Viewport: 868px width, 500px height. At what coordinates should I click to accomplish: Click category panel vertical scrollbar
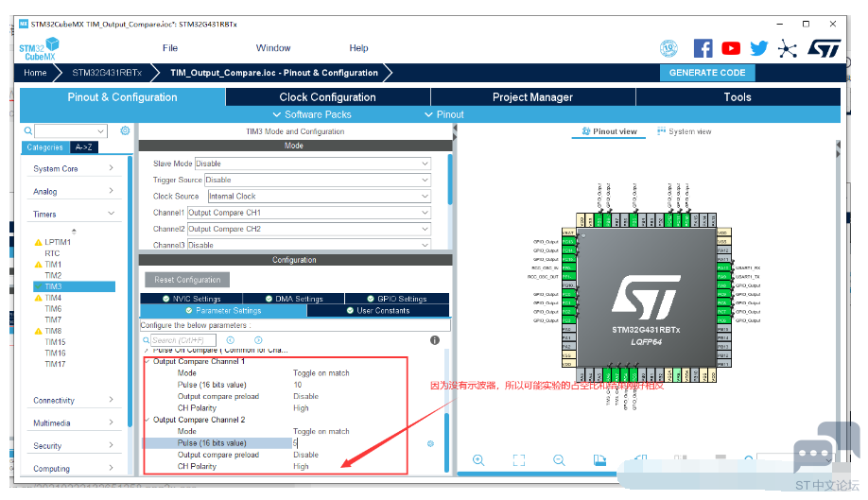click(130, 290)
